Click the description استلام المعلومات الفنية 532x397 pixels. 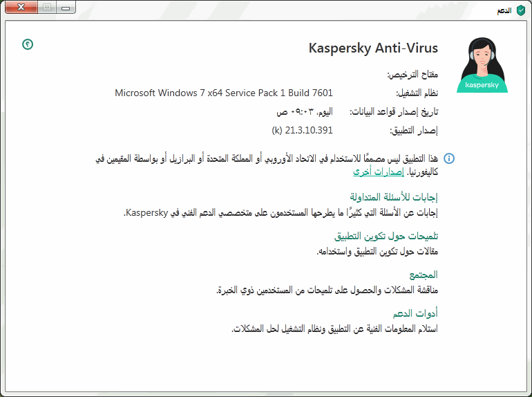pos(334,329)
